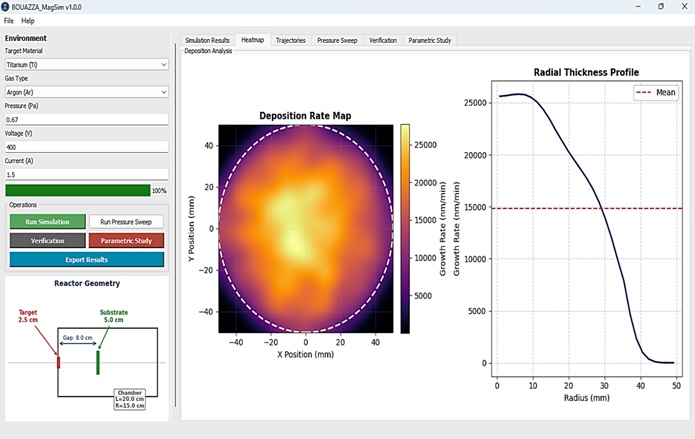
Task: Open the Pressure Sweep tab
Action: (337, 40)
